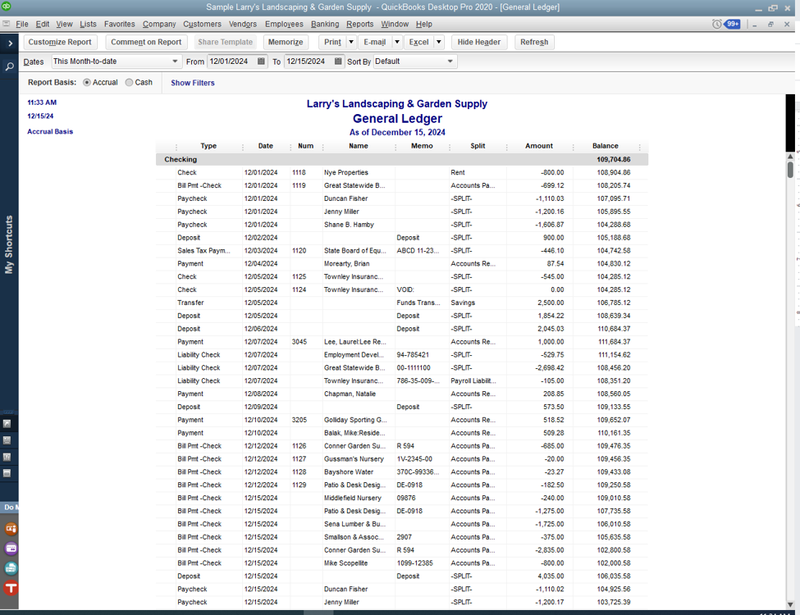Click the My Shortcuts arrow icon in the sidebar
The image size is (800, 615).
point(7,424)
